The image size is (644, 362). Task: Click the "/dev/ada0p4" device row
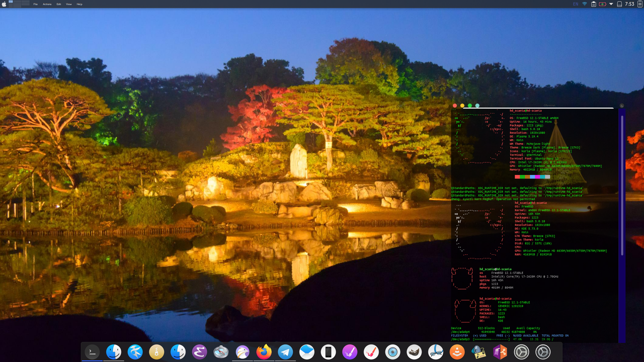pos(494,332)
